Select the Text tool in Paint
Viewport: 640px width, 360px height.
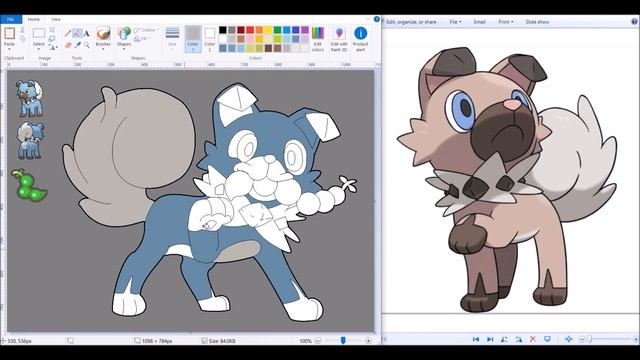86,33
